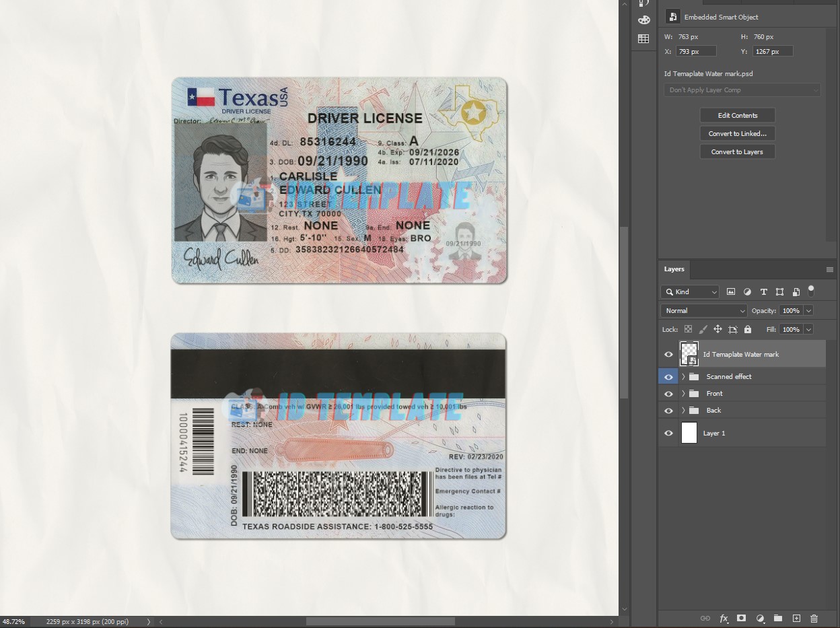Open the Fill slider dropdown arrow
Image resolution: width=840 pixels, height=628 pixels.
(x=808, y=329)
